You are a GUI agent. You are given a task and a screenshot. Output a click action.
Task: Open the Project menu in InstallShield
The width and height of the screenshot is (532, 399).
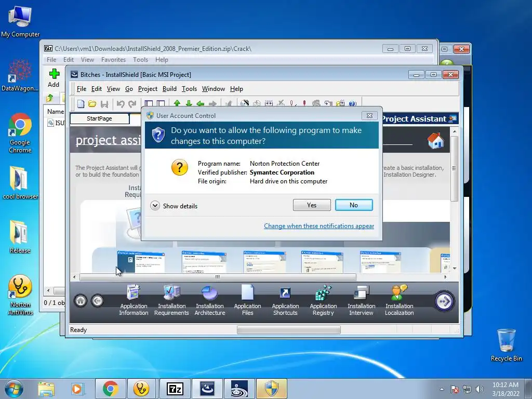click(148, 89)
